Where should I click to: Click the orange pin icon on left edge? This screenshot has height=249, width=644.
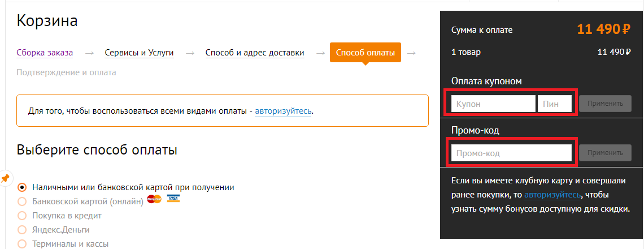[5, 178]
